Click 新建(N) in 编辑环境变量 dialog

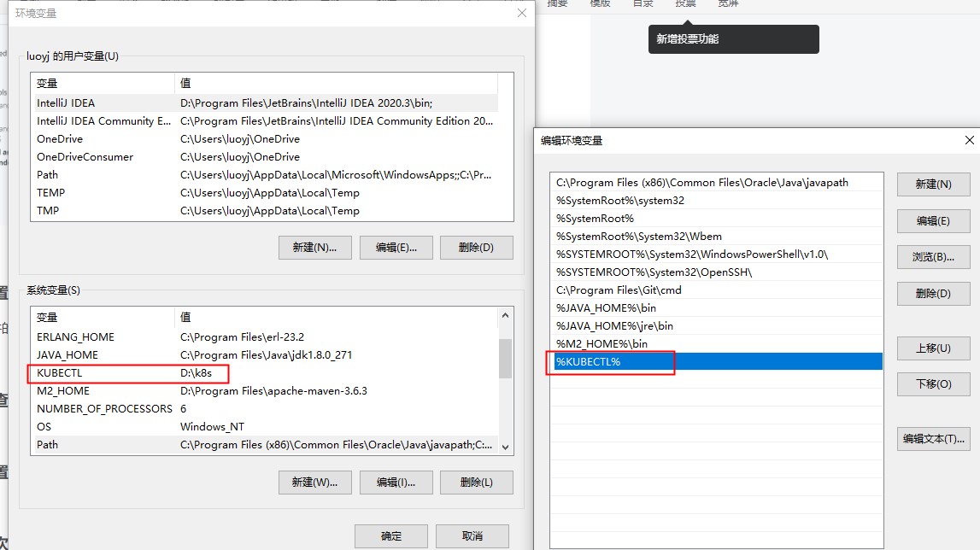pyautogui.click(x=933, y=184)
